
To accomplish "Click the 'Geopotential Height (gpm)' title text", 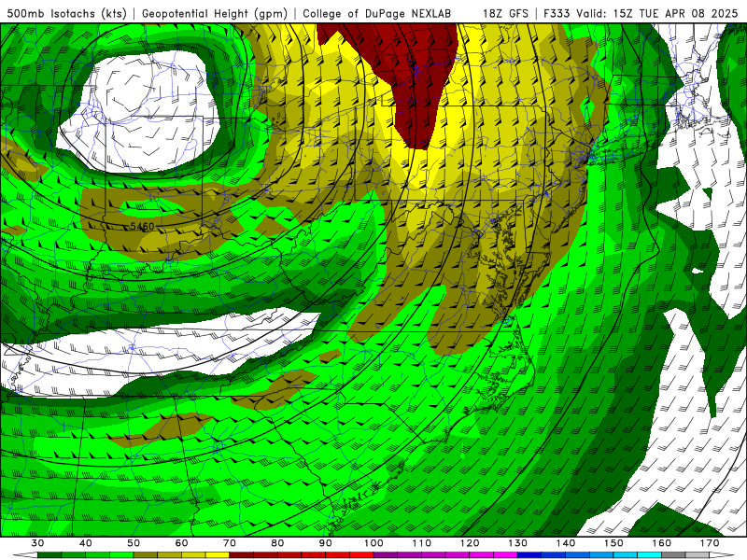I will click(215, 13).
